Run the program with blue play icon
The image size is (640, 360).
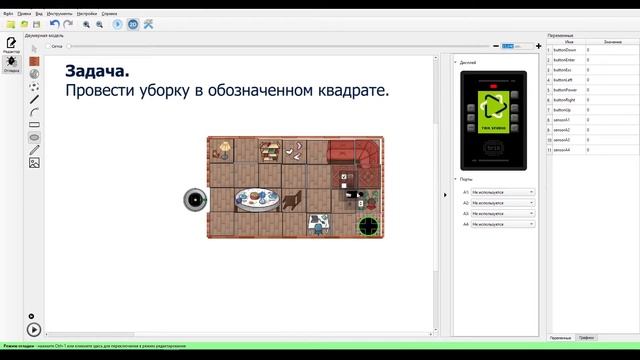118,24
